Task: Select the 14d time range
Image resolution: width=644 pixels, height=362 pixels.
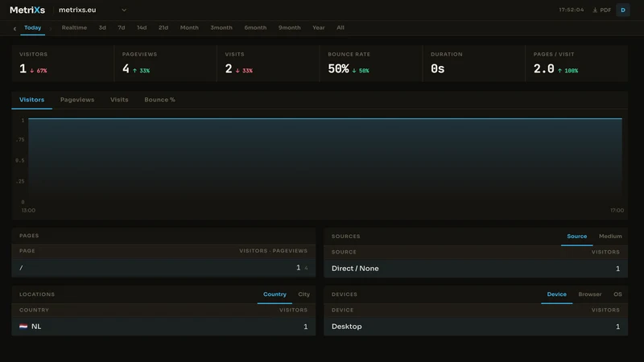Action: (x=142, y=27)
